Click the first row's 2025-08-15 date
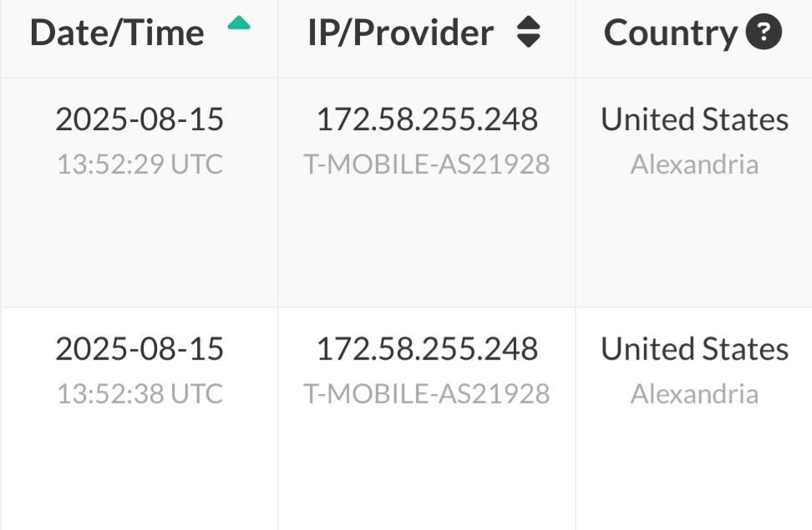Viewport: 812px width, 530px height. [140, 120]
